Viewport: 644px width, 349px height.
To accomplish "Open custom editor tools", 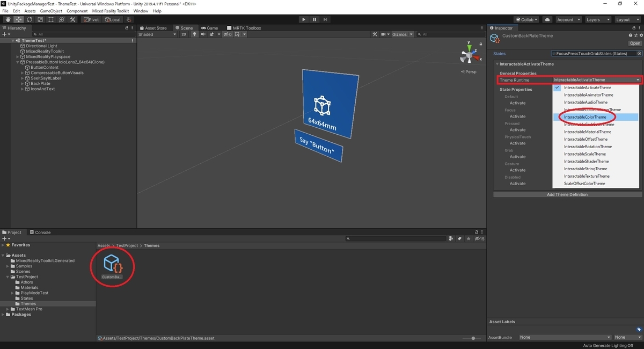I will tap(72, 19).
